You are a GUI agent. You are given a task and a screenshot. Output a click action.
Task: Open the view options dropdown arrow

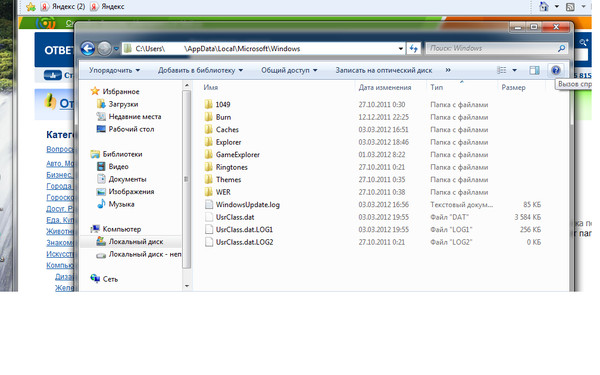pos(515,70)
